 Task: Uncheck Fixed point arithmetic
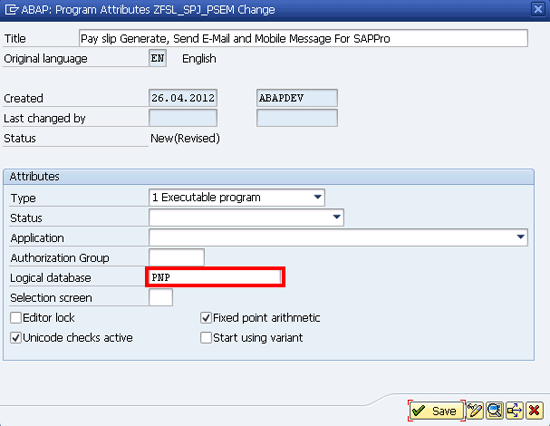[x=206, y=318]
